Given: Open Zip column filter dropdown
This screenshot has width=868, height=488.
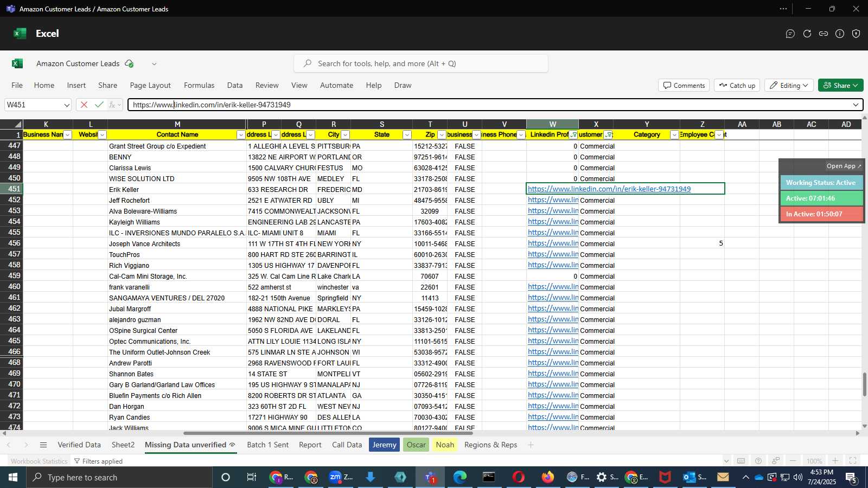Looking at the screenshot, I should [442, 135].
